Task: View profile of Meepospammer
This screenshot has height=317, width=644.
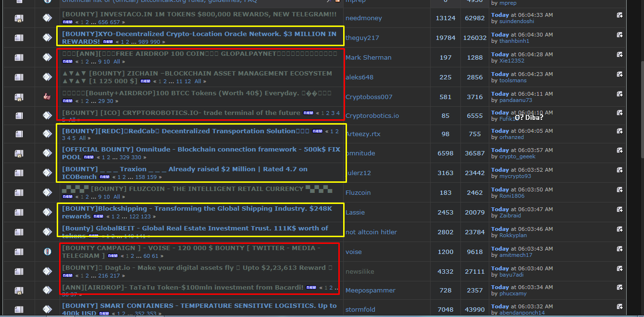Action: (371, 290)
